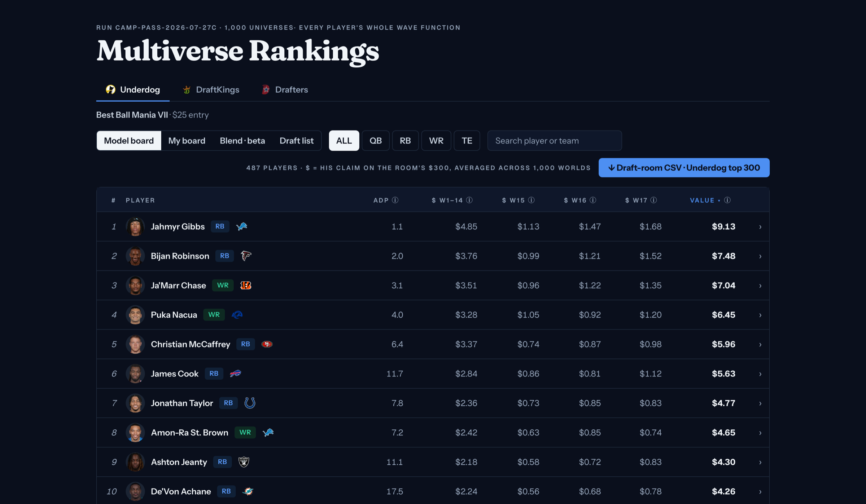This screenshot has width=866, height=504.
Task: Click the RB position badge for Ashton Jeanty
Action: 222,462
